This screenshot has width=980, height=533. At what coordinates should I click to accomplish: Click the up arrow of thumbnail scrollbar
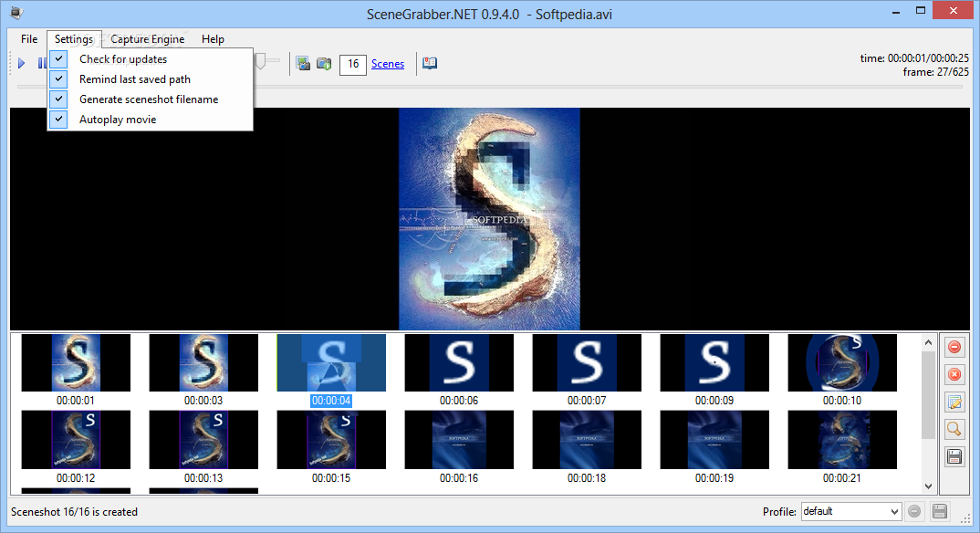[x=928, y=342]
